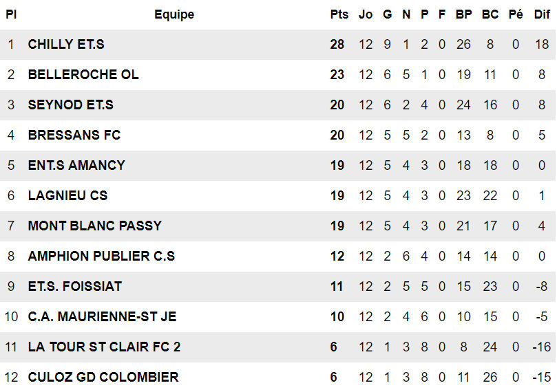
Task: Open ENT.S AMANCY team row
Action: coord(76,166)
